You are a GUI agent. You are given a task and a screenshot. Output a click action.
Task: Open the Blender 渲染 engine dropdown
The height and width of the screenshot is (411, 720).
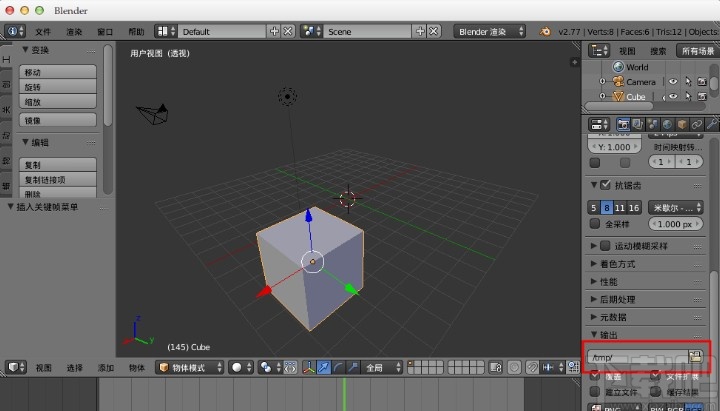pyautogui.click(x=489, y=31)
